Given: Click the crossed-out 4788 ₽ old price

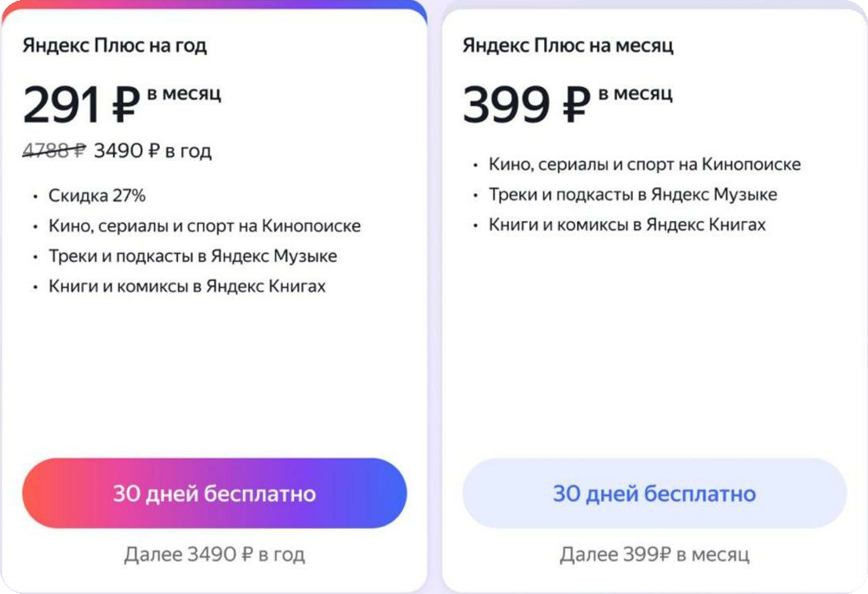Looking at the screenshot, I should [x=54, y=151].
